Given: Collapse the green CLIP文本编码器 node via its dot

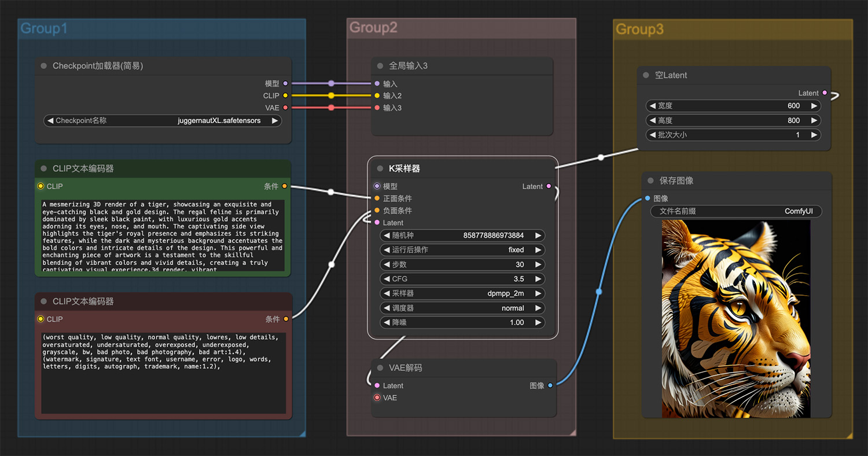Looking at the screenshot, I should pyautogui.click(x=44, y=168).
